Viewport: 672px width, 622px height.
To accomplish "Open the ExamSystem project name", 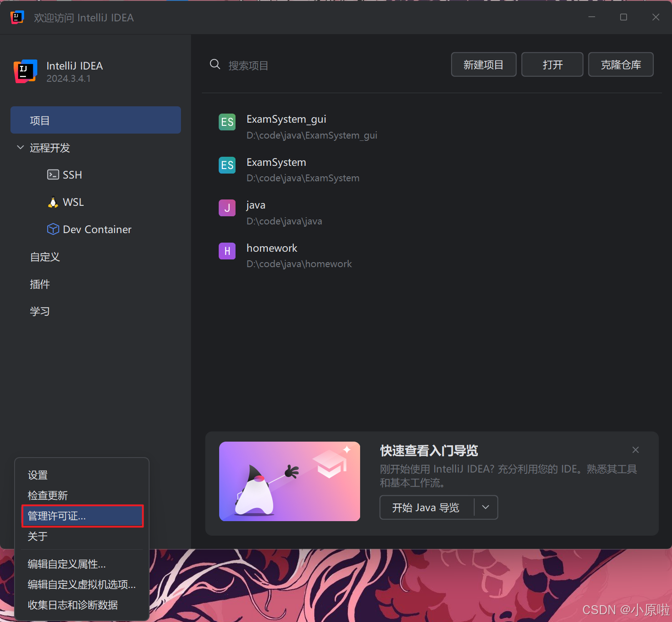I will pos(276,162).
